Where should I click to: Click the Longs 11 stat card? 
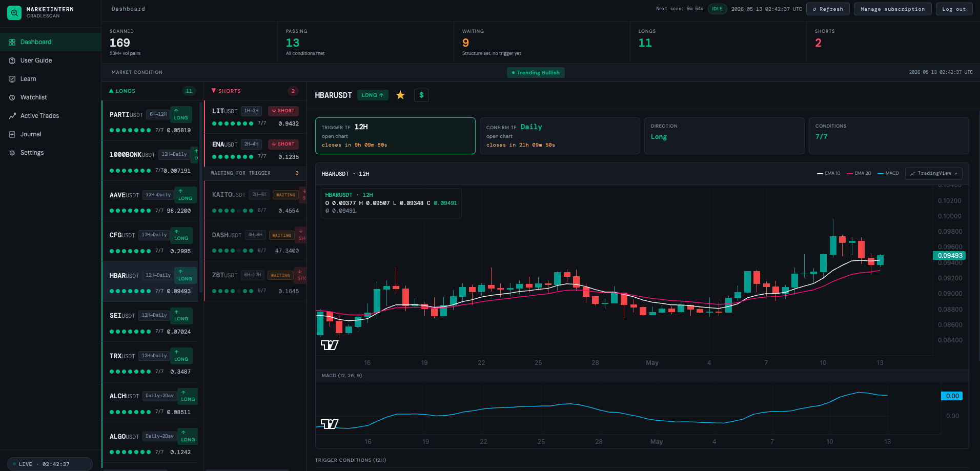click(719, 43)
